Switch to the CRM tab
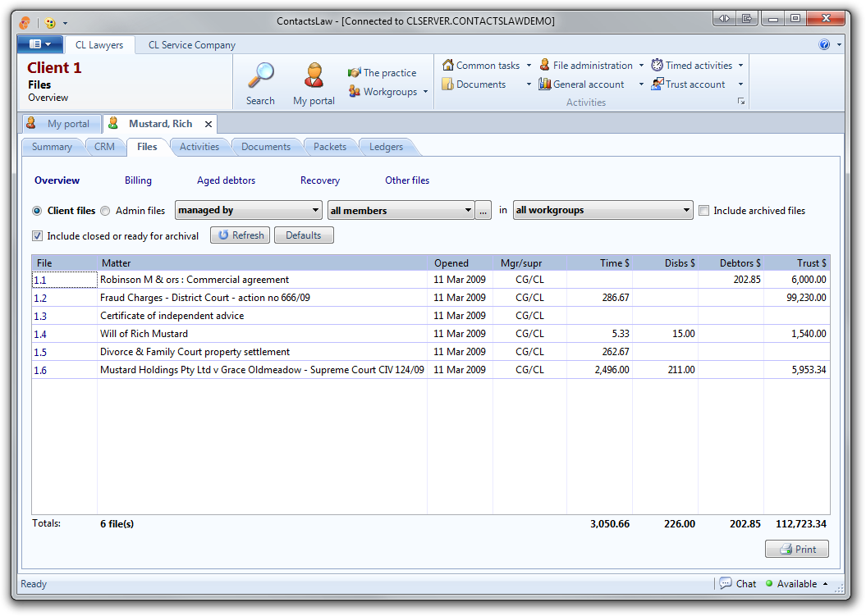Image resolution: width=866 pixels, height=616 pixels. 104,147
